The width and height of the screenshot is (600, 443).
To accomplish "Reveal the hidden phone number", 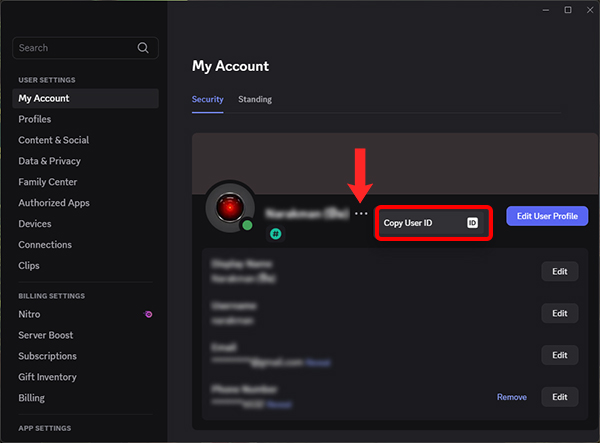I will pos(279,404).
